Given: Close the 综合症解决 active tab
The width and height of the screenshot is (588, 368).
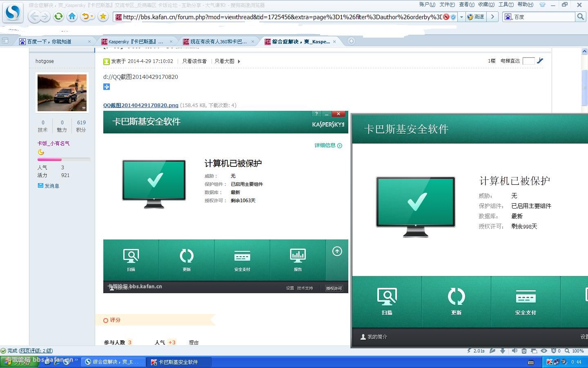Looking at the screenshot, I should (334, 41).
